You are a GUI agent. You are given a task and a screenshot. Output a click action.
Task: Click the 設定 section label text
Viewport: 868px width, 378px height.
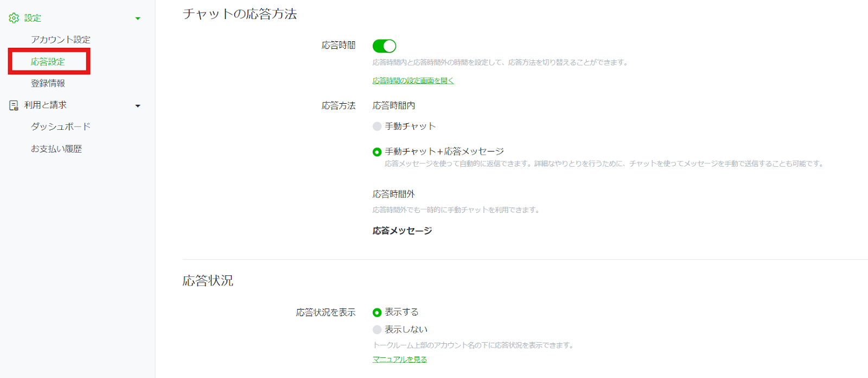(x=33, y=18)
